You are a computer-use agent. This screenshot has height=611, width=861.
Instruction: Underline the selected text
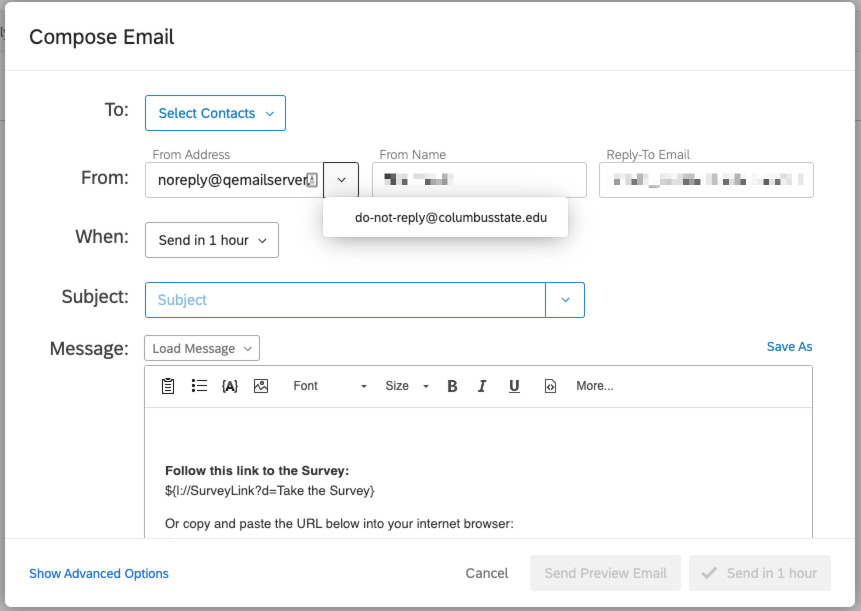tap(513, 385)
